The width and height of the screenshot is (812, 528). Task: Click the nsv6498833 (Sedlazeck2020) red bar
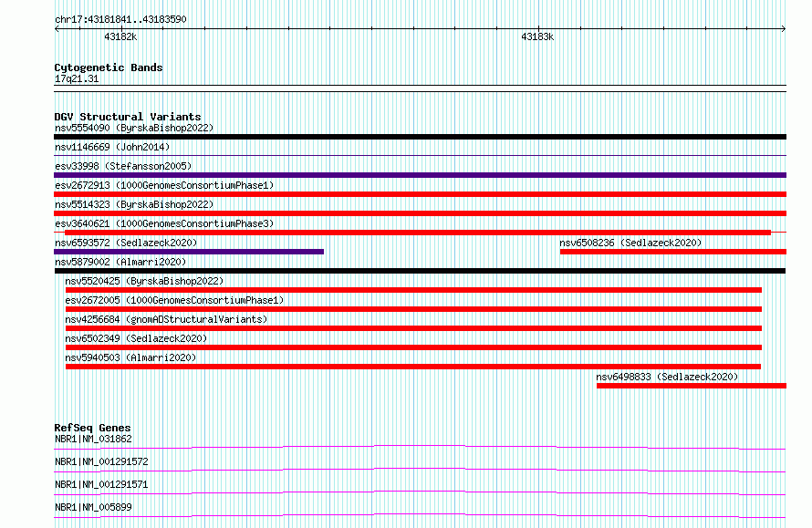point(692,386)
